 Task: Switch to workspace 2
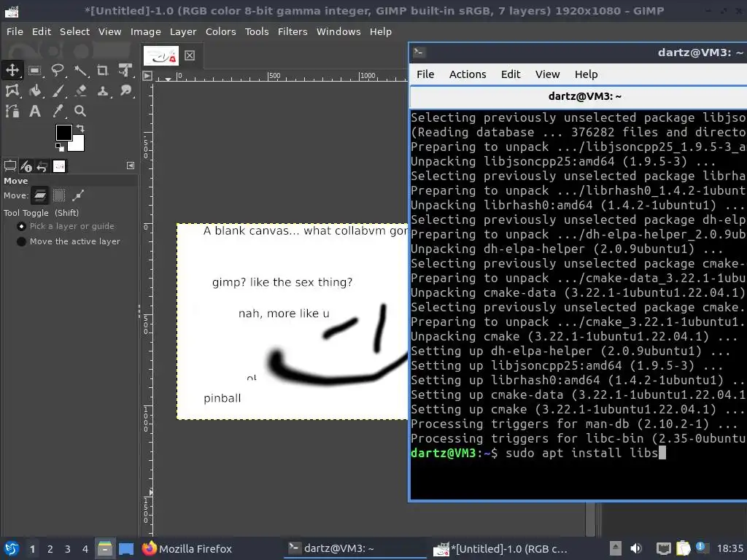50,549
